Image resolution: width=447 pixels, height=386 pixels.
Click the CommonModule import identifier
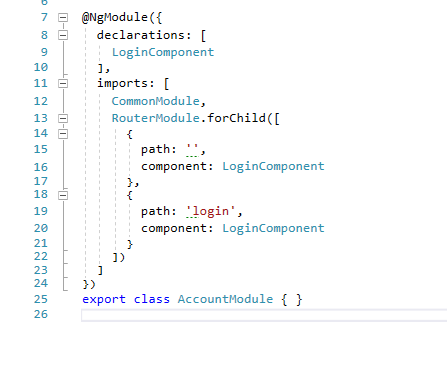pos(155,101)
